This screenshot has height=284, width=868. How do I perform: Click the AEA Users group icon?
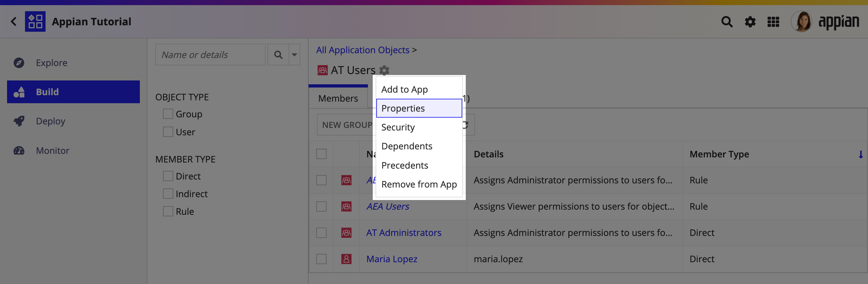(346, 206)
